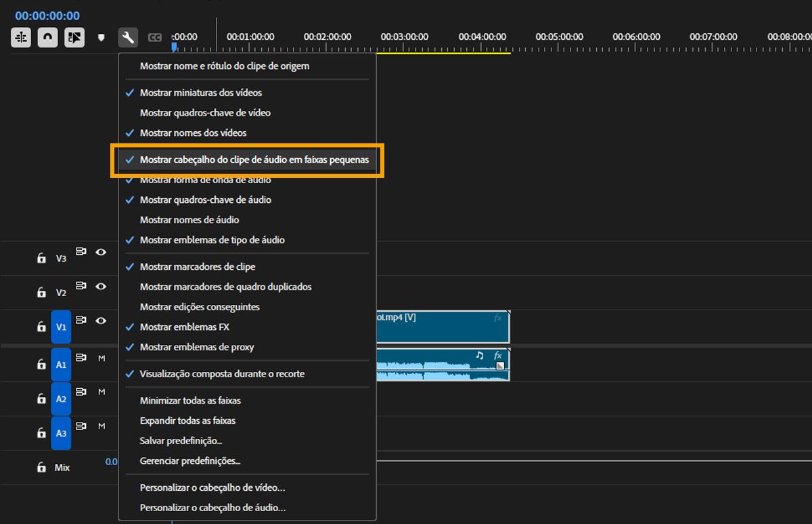Enable Mostrar quadros-chave de vídeo
The height and width of the screenshot is (524, 812).
[x=247, y=112]
